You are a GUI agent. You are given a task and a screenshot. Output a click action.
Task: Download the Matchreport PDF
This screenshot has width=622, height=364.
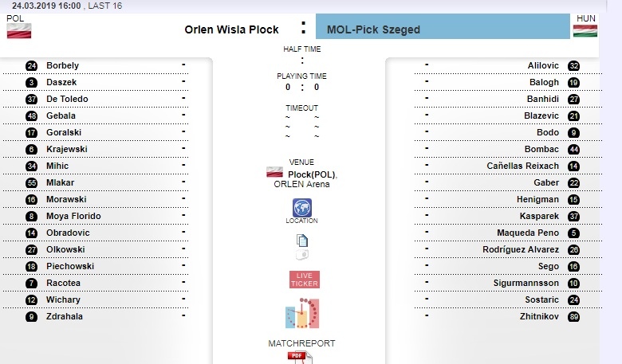(x=297, y=357)
